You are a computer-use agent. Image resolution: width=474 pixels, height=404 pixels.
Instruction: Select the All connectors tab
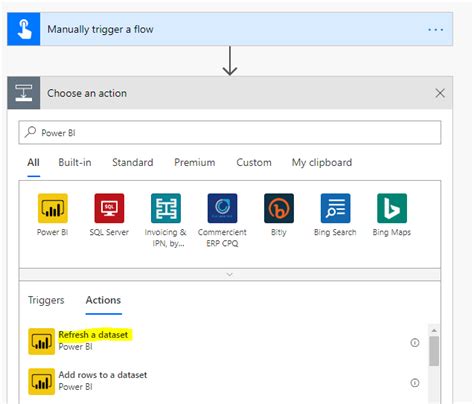point(33,163)
